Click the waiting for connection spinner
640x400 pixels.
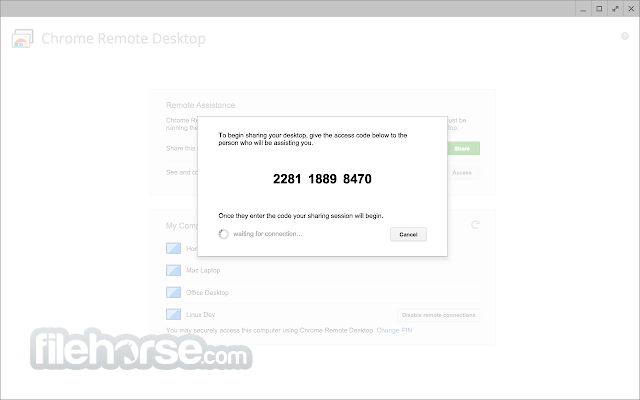tap(224, 234)
